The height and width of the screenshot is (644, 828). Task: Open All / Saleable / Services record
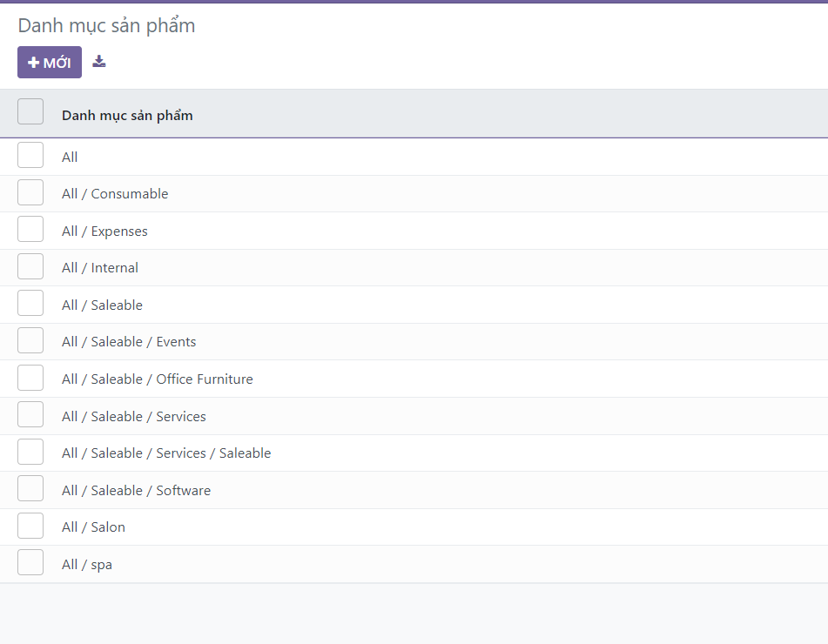point(134,417)
